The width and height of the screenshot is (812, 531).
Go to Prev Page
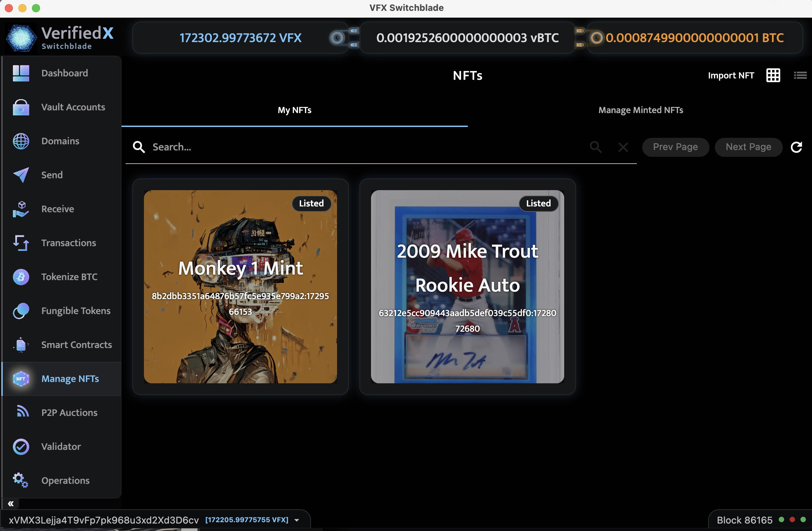675,147
